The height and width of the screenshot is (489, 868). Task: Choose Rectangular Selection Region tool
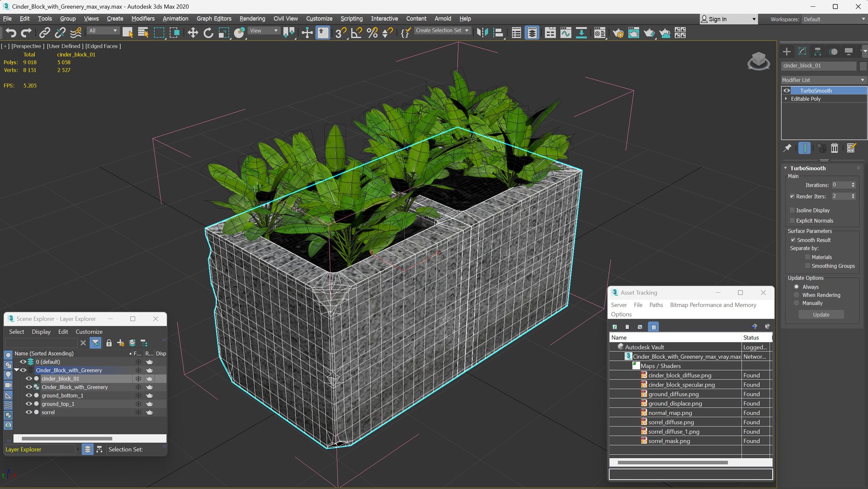point(159,33)
